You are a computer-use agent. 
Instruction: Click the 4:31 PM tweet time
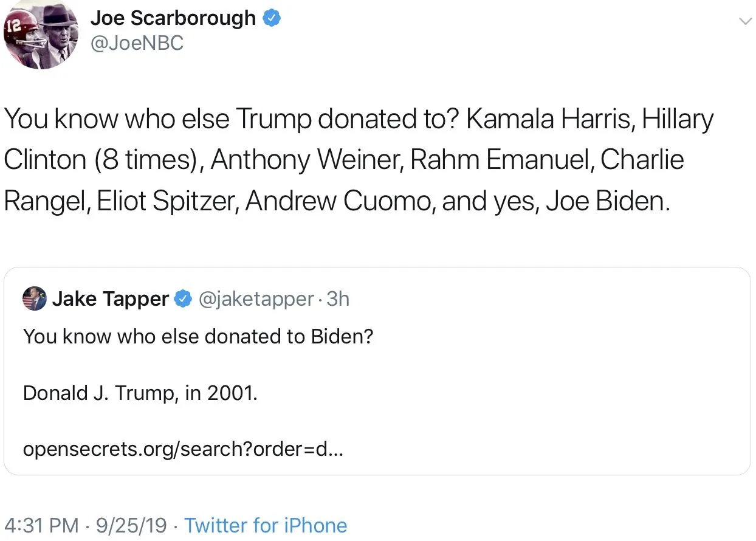41,525
